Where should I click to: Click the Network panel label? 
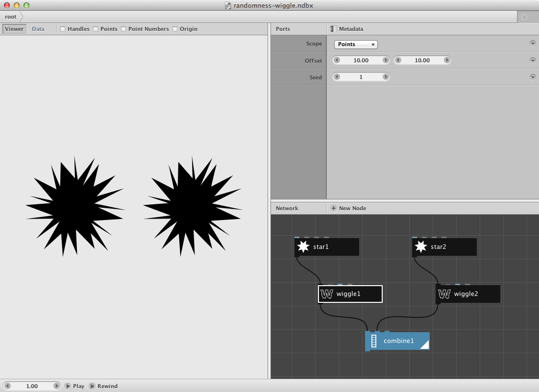pos(287,208)
